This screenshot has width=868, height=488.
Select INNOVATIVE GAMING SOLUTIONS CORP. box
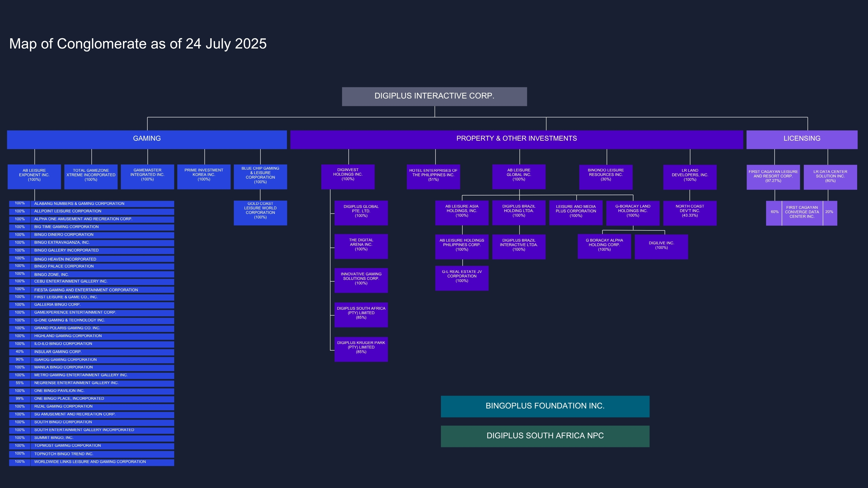361,280
